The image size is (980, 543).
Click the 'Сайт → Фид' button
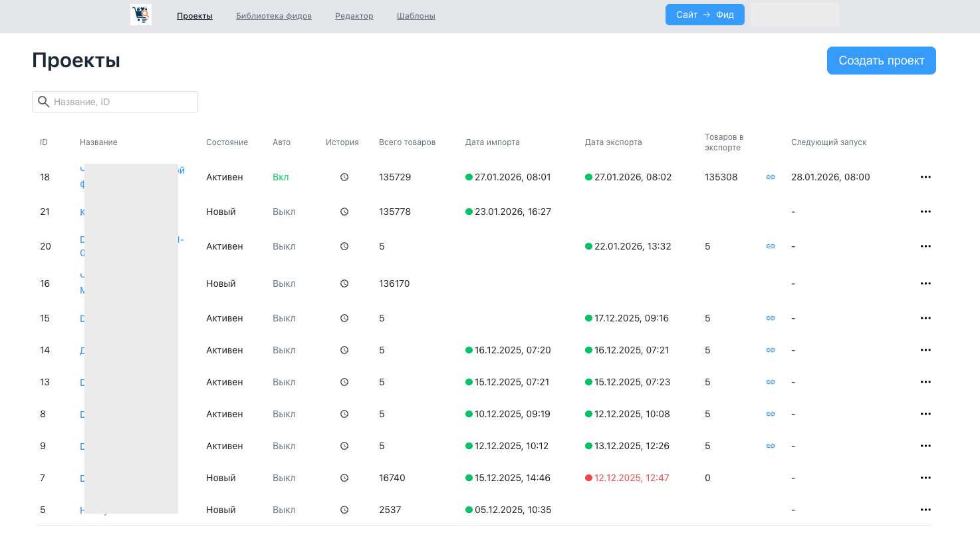pyautogui.click(x=705, y=15)
